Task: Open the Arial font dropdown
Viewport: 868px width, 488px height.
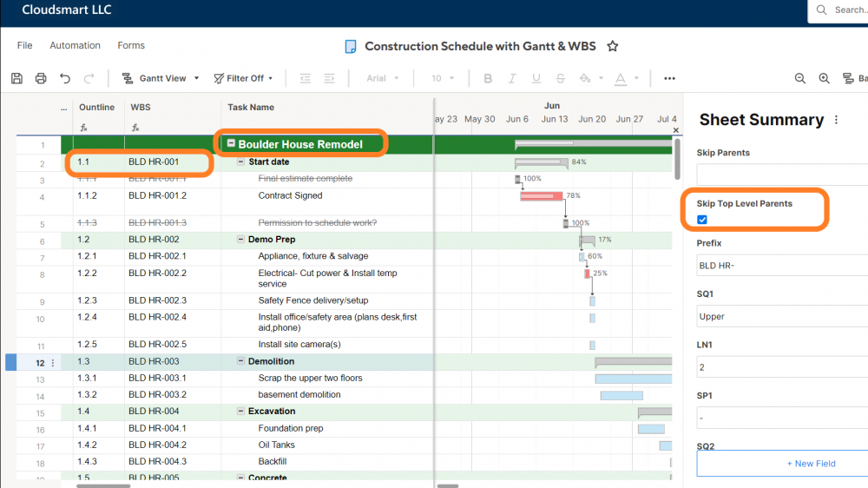Action: click(x=383, y=78)
